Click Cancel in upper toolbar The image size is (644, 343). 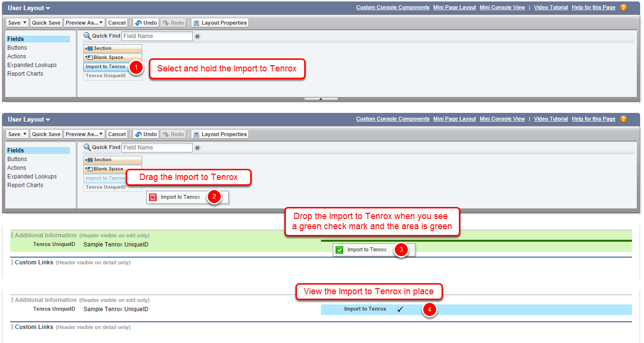tap(117, 23)
